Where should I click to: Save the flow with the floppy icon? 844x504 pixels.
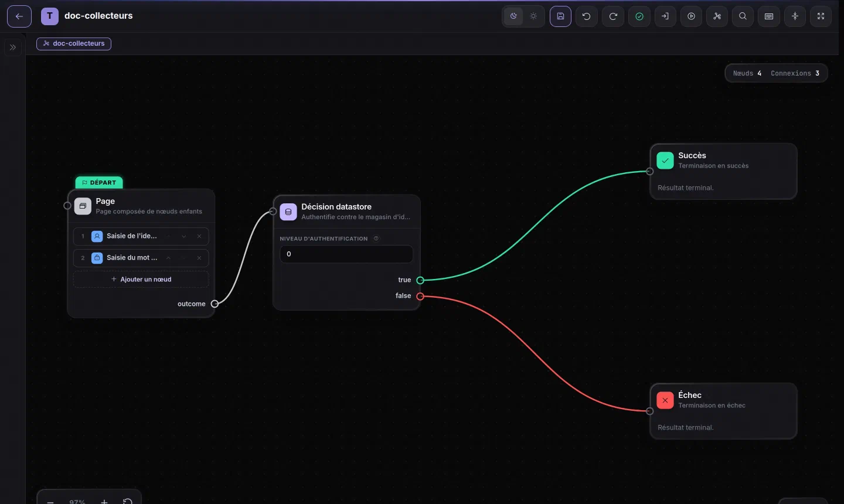[x=560, y=16]
